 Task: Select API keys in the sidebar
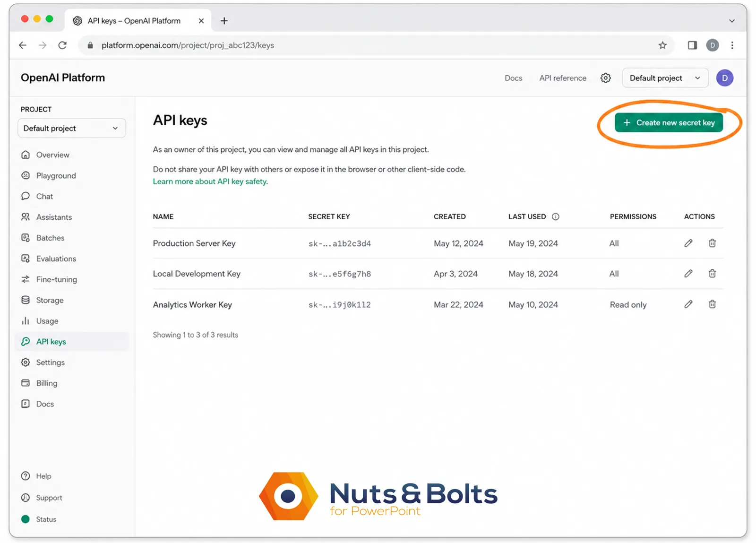[x=72, y=342]
